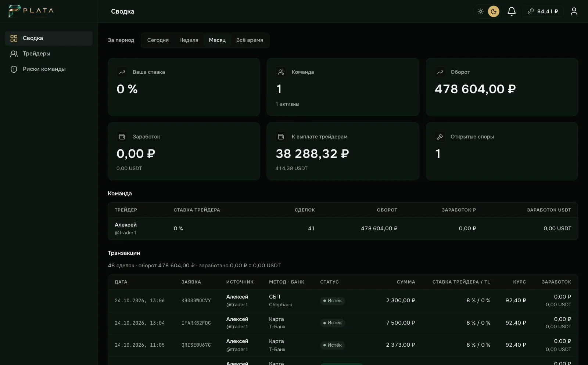This screenshot has height=365, width=588.
Task: Select the Всё время period tab
Action: [250, 40]
